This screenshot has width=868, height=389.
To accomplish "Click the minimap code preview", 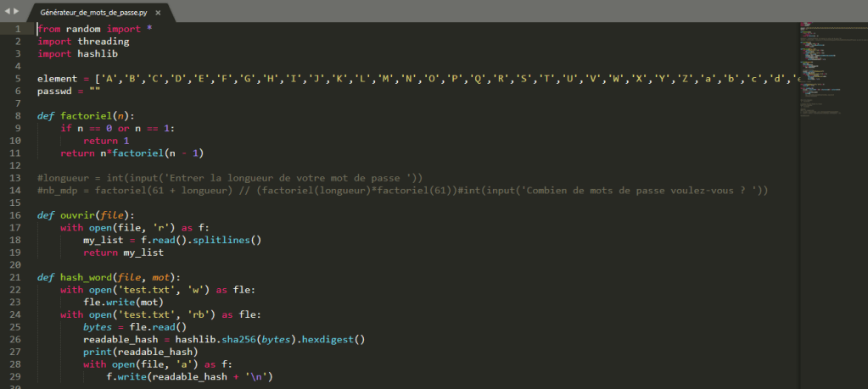I will tap(829, 68).
